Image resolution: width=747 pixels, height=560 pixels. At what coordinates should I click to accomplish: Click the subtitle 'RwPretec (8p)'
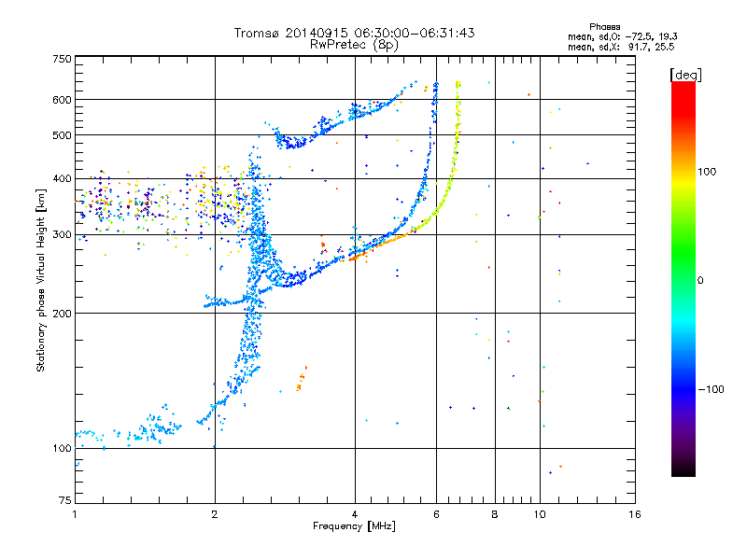pyautogui.click(x=354, y=45)
